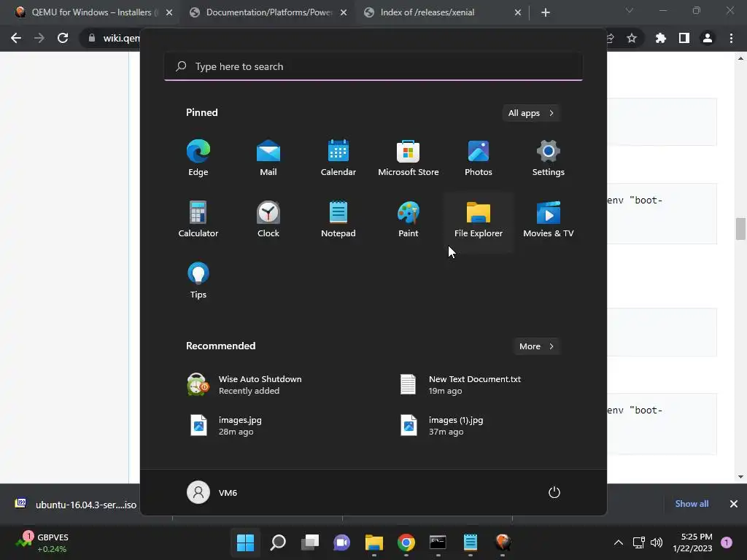This screenshot has height=560, width=747.
Task: Open the Chrome profile icon
Action: (x=708, y=38)
